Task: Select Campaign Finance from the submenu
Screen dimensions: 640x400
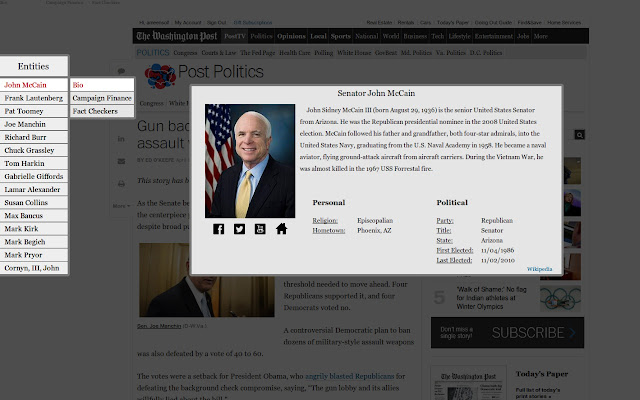Action: point(102,98)
